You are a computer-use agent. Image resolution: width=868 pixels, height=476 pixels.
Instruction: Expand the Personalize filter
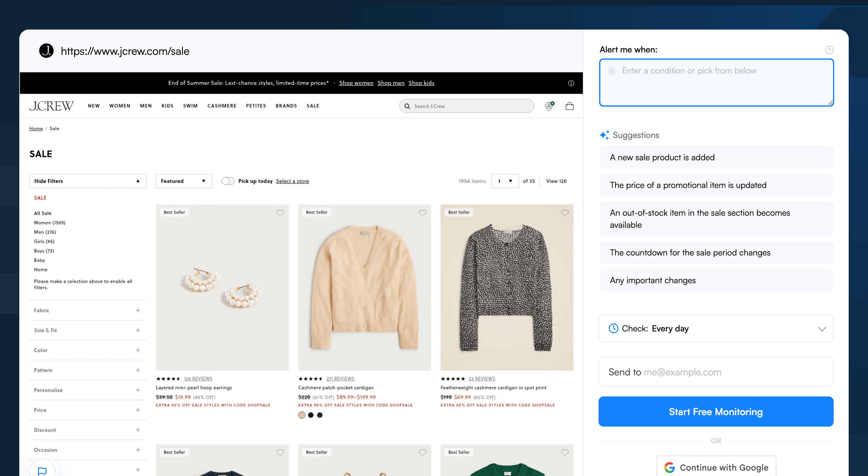[x=88, y=390]
